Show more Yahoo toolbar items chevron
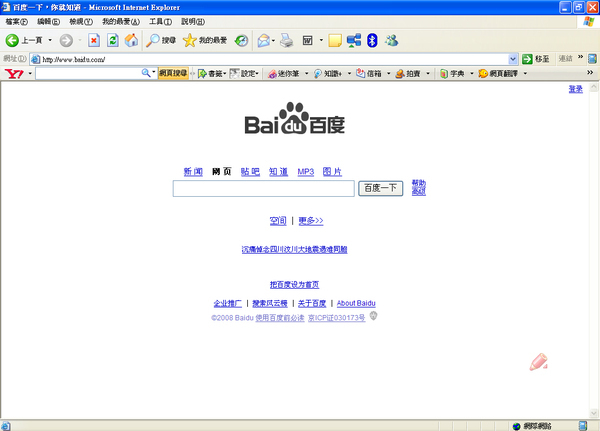Image resolution: width=600 pixels, height=431 pixels. pos(590,72)
